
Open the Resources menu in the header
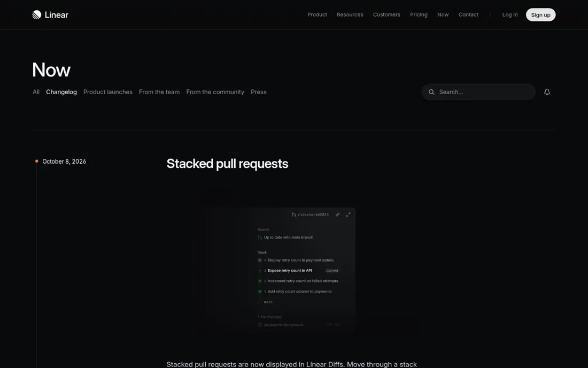[x=350, y=14]
